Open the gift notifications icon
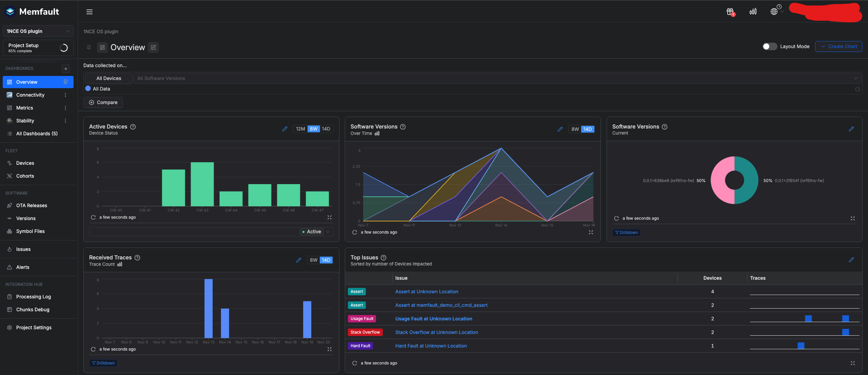The image size is (868, 375). pyautogui.click(x=730, y=12)
